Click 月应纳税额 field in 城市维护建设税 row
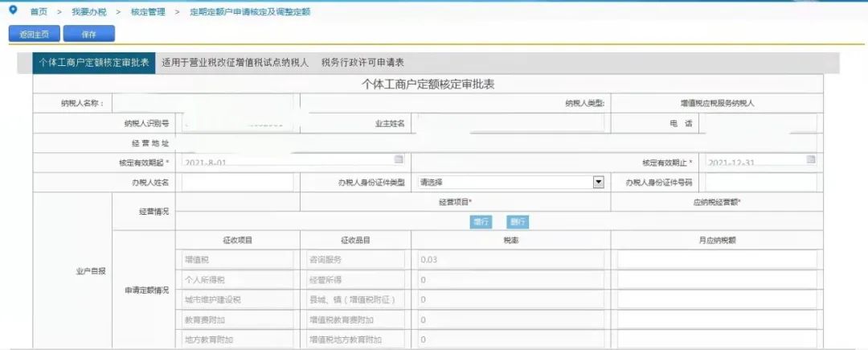 click(717, 299)
